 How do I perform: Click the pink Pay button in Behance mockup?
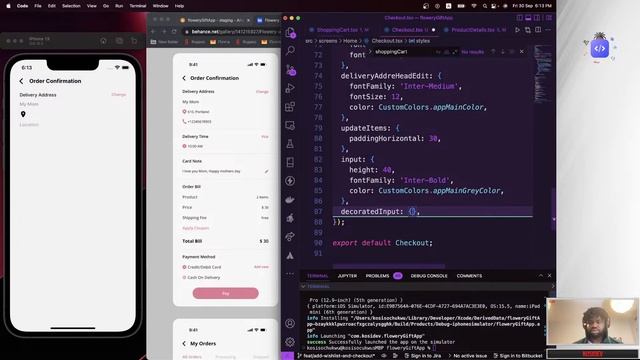(x=225, y=293)
